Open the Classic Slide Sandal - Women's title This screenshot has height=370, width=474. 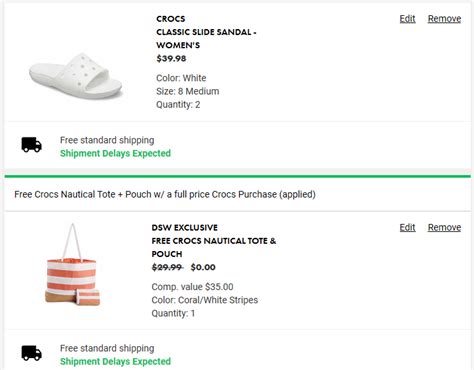click(206, 39)
